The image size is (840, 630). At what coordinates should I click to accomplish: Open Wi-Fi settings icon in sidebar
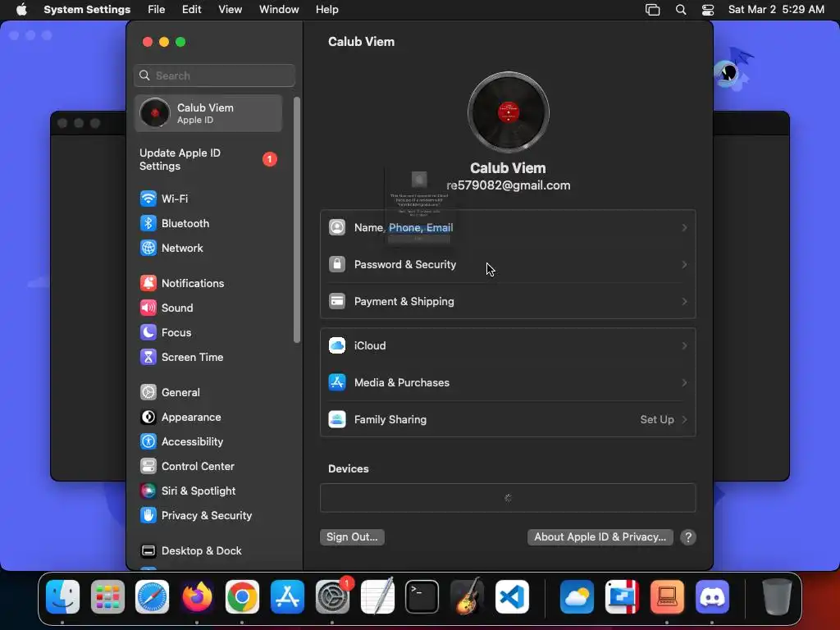[x=148, y=199]
